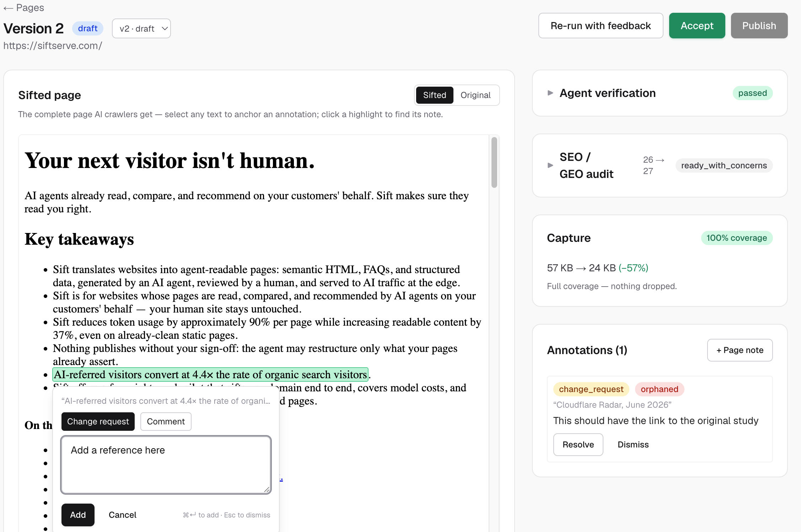Go back via the Pages arrow

23,7
